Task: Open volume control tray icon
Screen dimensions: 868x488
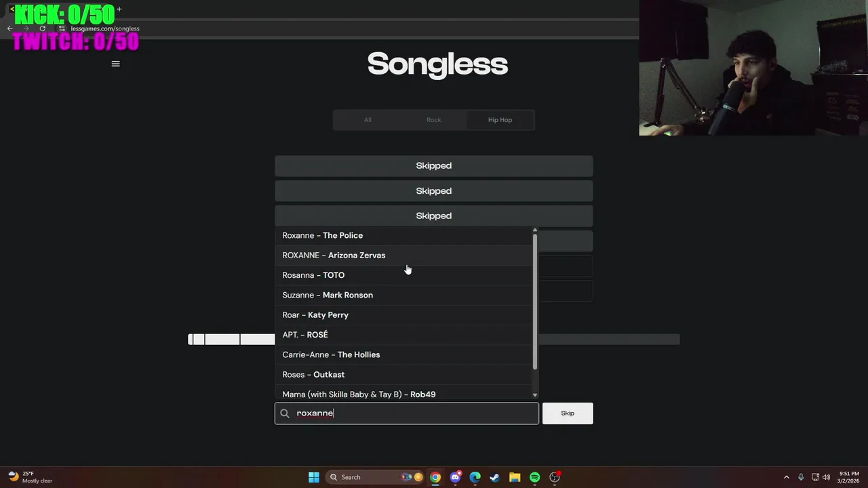Action: tap(827, 477)
